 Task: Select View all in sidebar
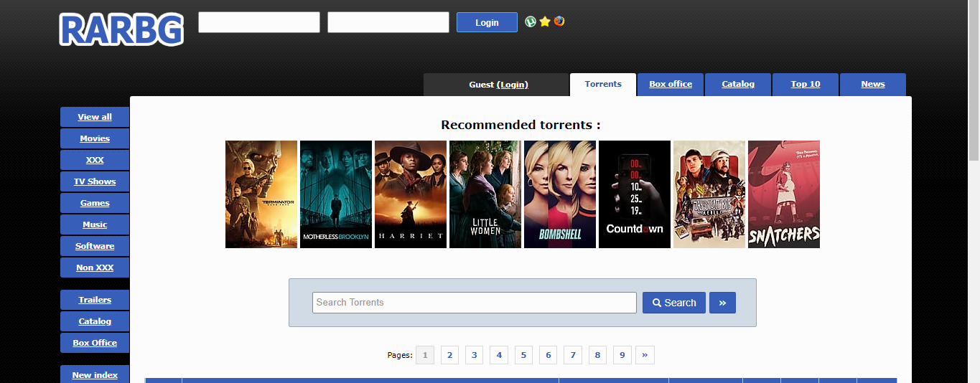point(95,117)
